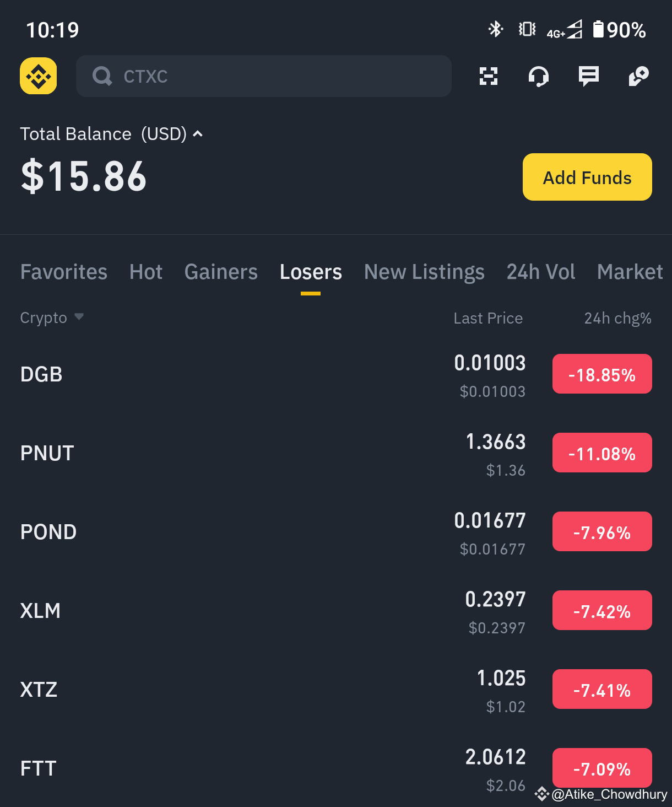Open the XLM market row
This screenshot has height=807, width=672.
[336, 611]
